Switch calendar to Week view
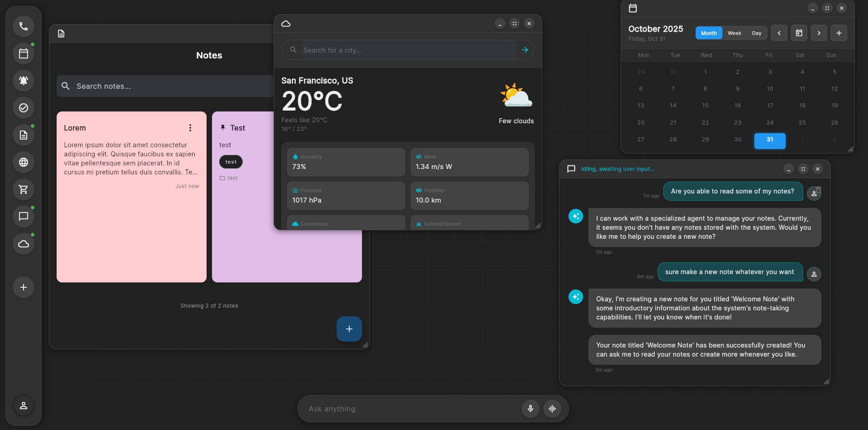This screenshot has width=868, height=430. [x=734, y=33]
